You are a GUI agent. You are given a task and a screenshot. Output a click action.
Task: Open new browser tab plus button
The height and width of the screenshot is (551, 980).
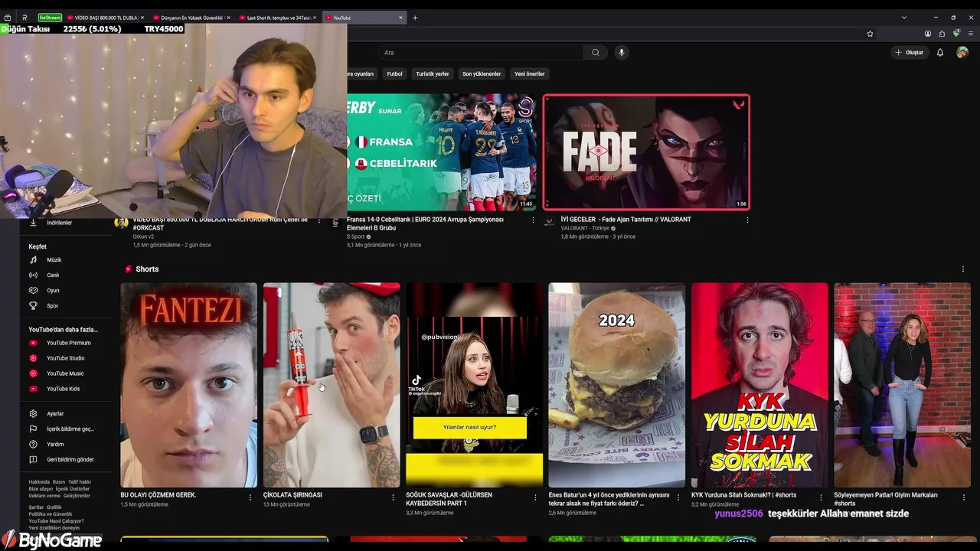tap(415, 18)
